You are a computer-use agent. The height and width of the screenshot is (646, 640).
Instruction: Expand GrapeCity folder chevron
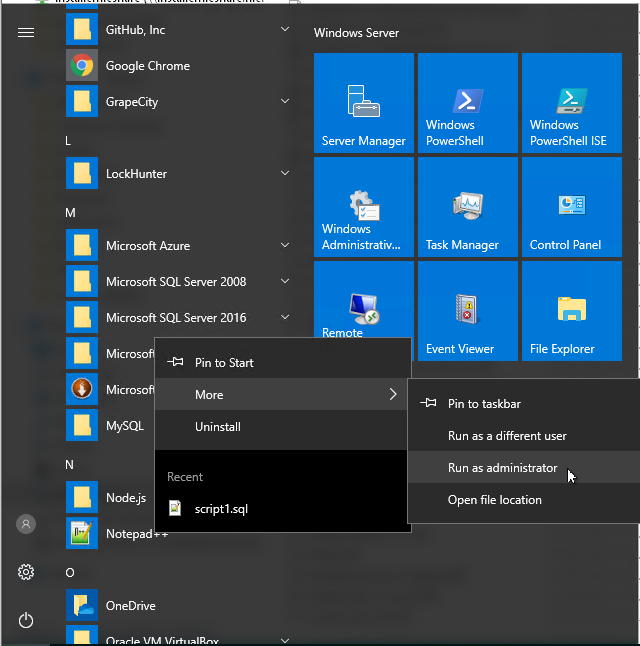(285, 101)
